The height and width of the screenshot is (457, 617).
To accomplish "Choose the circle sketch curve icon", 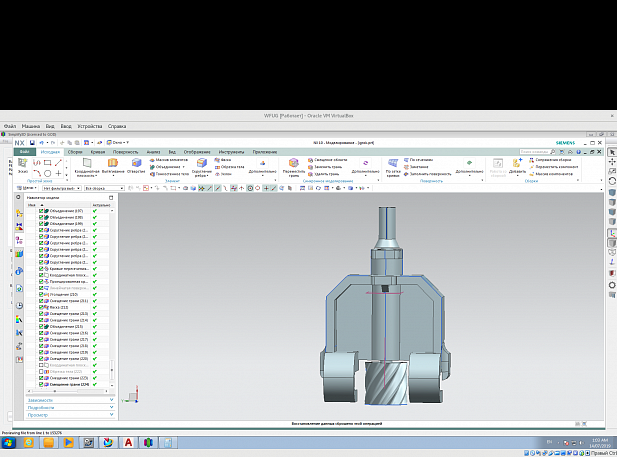I will click(x=48, y=173).
